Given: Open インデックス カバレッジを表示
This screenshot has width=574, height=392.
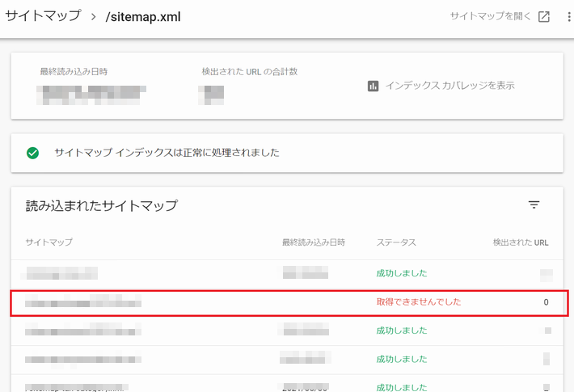Looking at the screenshot, I should [x=450, y=86].
